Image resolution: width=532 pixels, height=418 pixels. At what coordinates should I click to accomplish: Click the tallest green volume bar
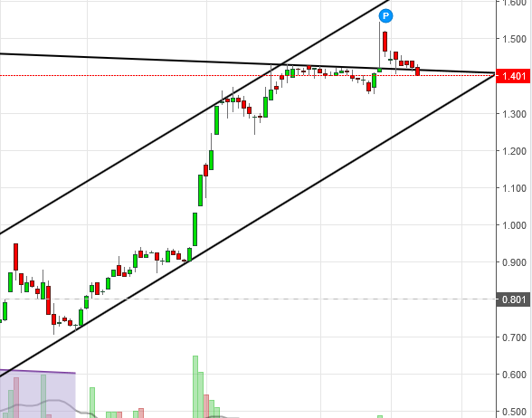195,387
